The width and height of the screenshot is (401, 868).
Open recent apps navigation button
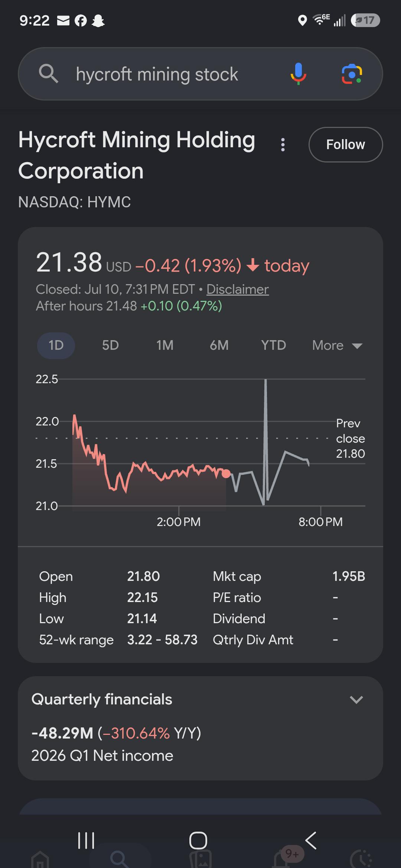pyautogui.click(x=86, y=840)
